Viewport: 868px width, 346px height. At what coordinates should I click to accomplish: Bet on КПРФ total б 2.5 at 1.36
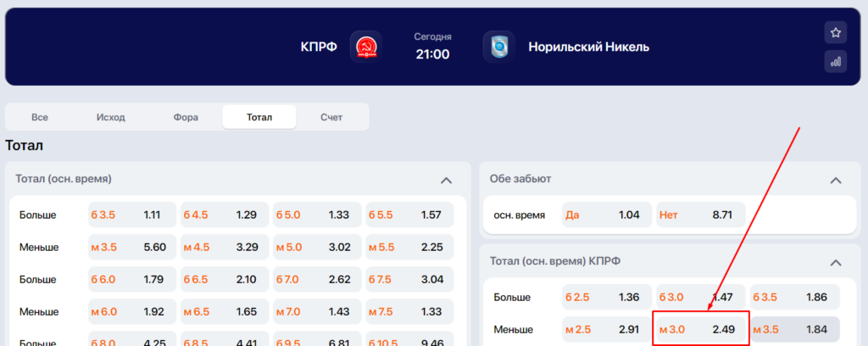pos(607,298)
